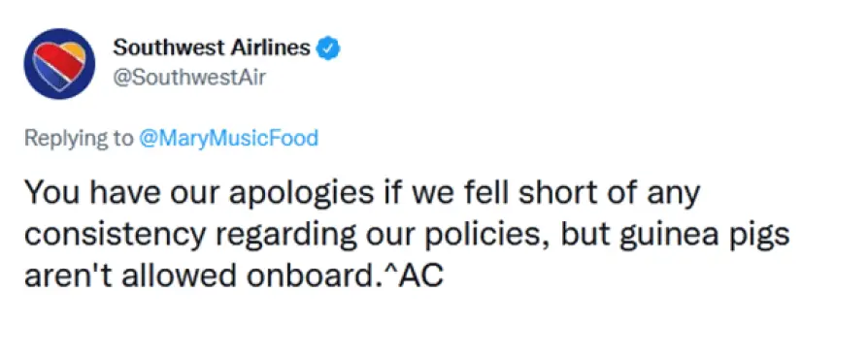
Task: Open the Southwest Airlines display name
Action: coord(212,49)
